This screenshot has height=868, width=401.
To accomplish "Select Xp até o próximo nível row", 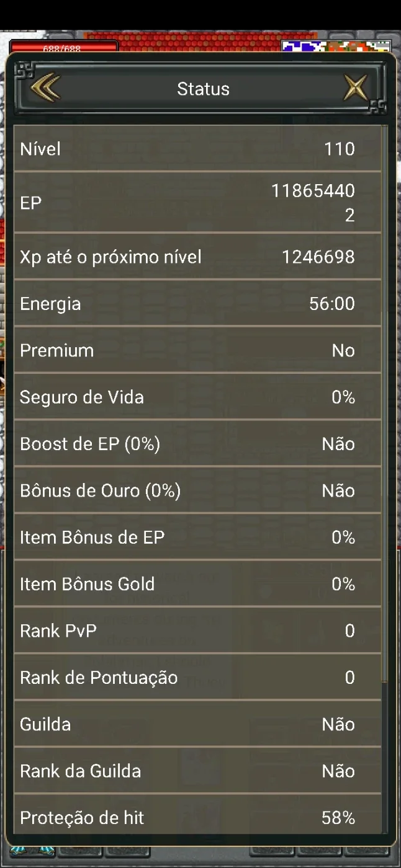I will coord(197,257).
